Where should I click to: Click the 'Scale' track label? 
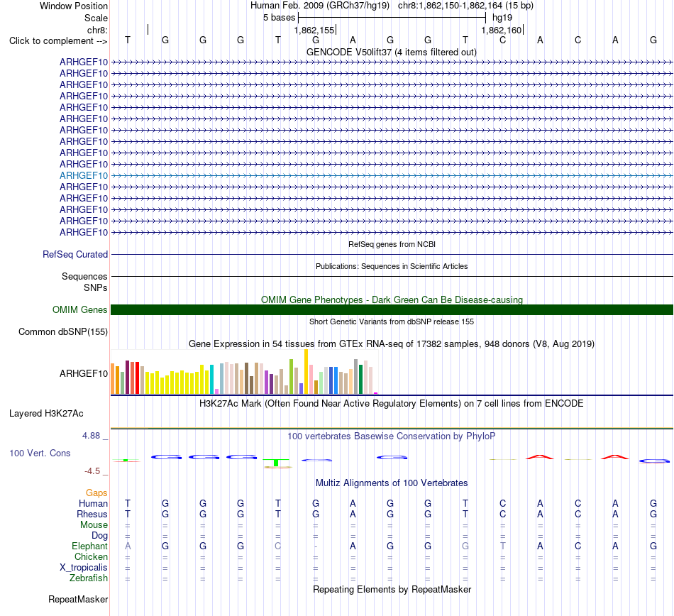click(x=96, y=18)
